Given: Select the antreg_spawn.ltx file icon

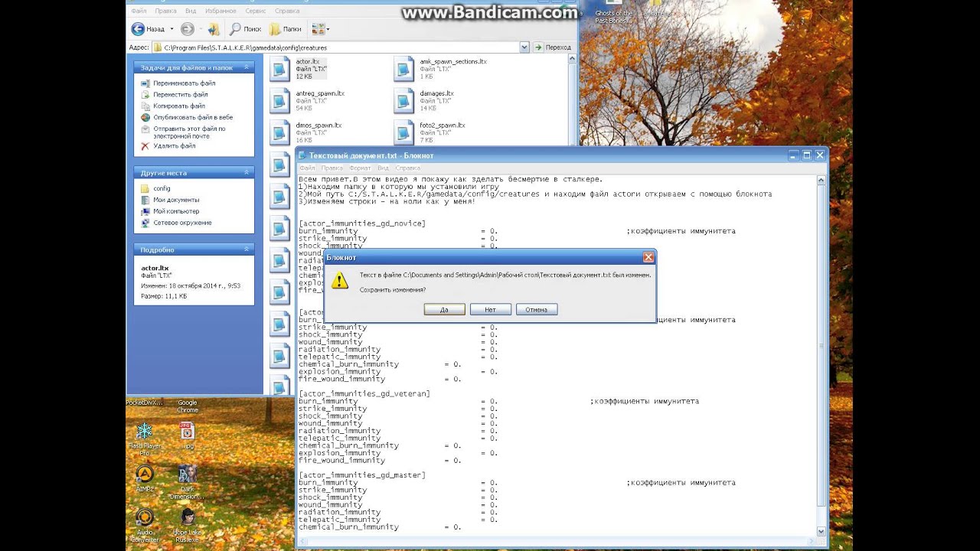Looking at the screenshot, I should [x=280, y=101].
